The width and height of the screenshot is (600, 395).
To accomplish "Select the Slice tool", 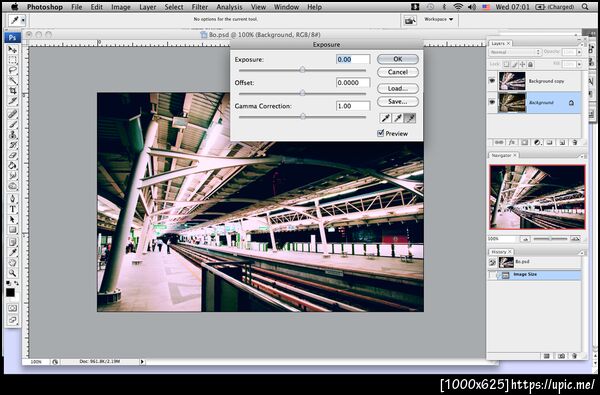I will (13, 101).
